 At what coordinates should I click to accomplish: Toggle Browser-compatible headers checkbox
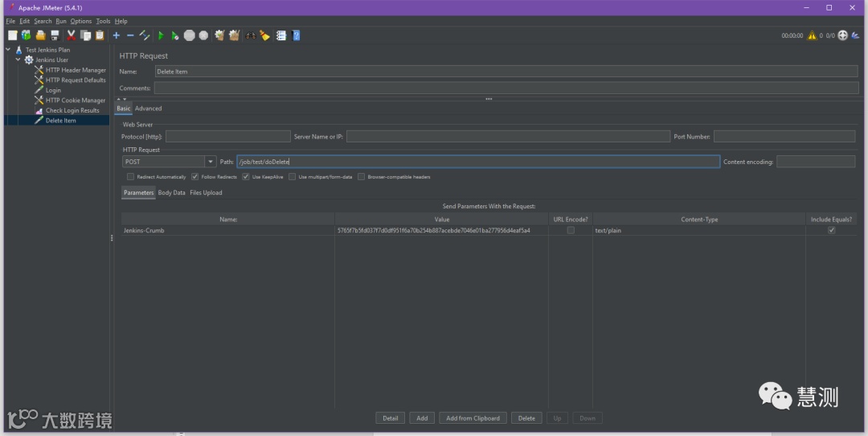(x=361, y=177)
